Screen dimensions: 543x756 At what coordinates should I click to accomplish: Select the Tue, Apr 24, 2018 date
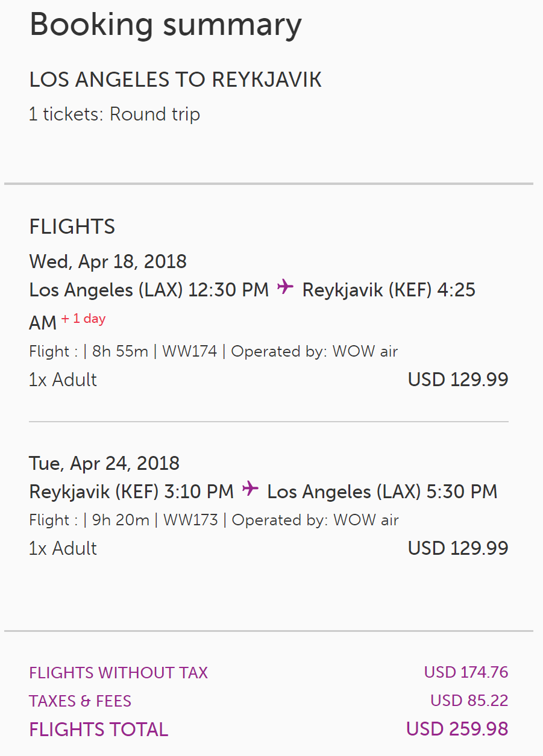tap(104, 463)
